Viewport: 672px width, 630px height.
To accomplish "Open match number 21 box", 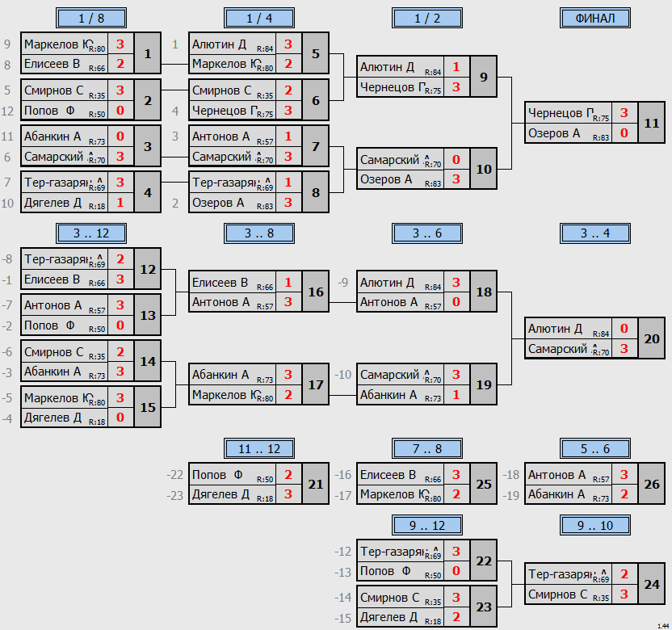I will [316, 485].
